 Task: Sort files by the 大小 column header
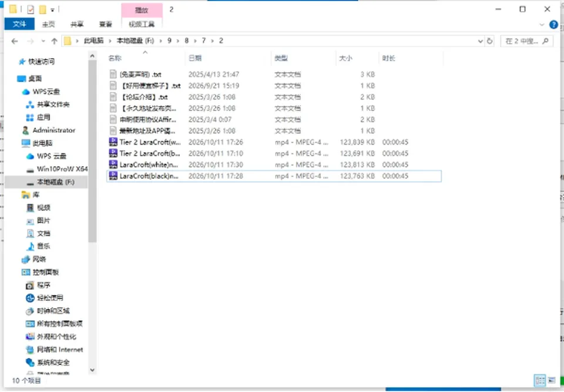[x=345, y=58]
